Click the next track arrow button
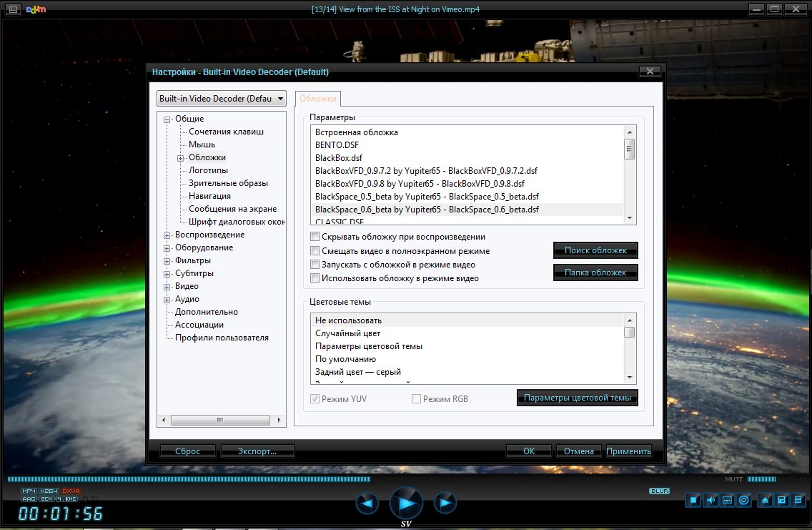Image resolution: width=812 pixels, height=530 pixels. coord(445,504)
